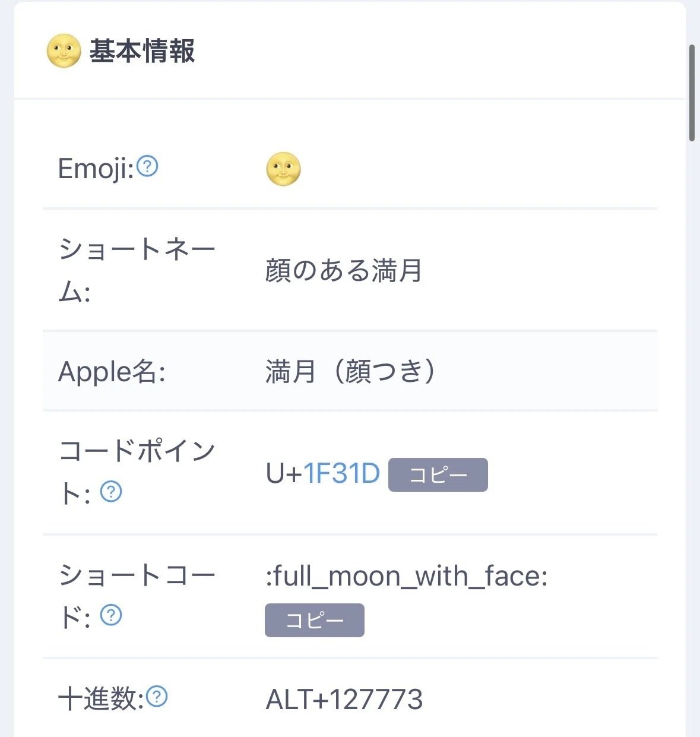Click the 十進数 row label
700x737 pixels.
coord(101,699)
